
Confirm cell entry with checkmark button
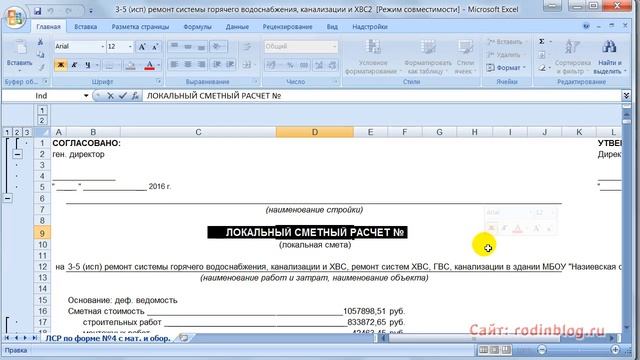click(122, 96)
